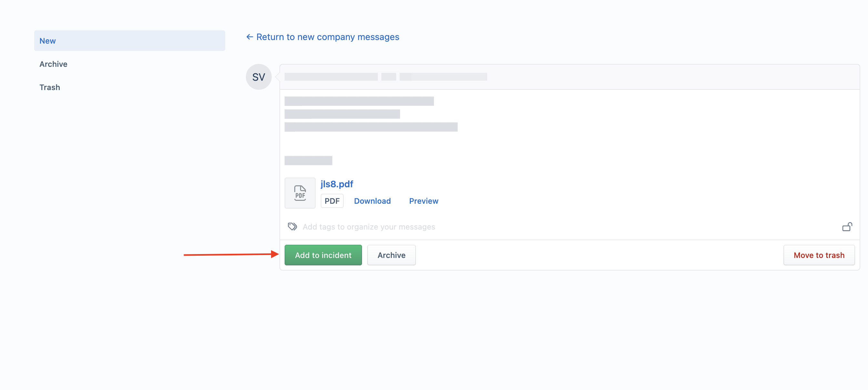868x390 pixels.
Task: Open the jls8.pdf attachment link
Action: (337, 184)
